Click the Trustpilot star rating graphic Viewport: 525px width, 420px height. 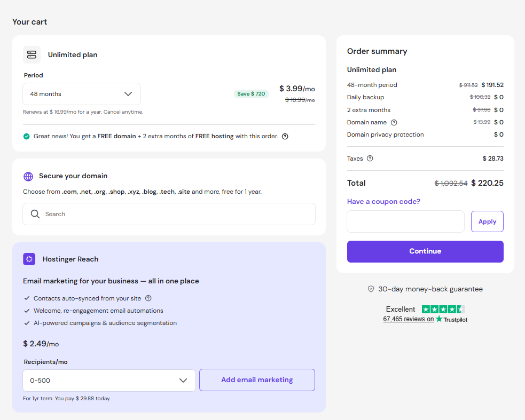(x=443, y=309)
